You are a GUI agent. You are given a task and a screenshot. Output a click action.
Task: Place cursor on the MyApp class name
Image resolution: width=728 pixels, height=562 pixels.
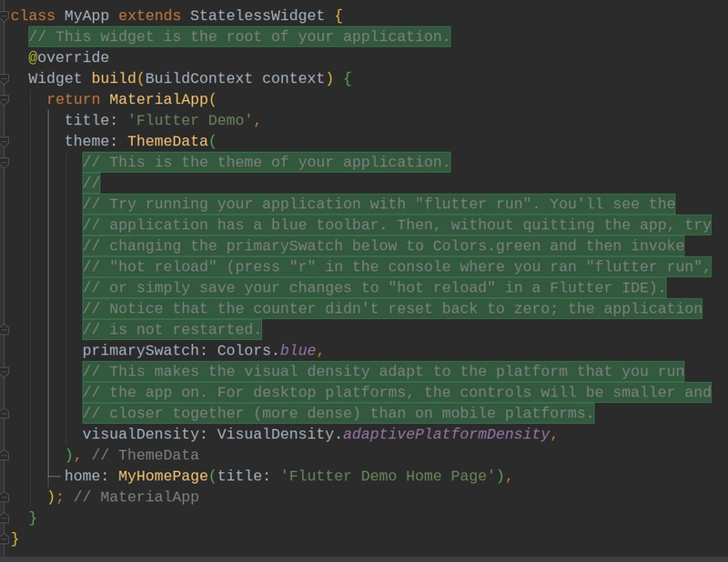click(86, 15)
